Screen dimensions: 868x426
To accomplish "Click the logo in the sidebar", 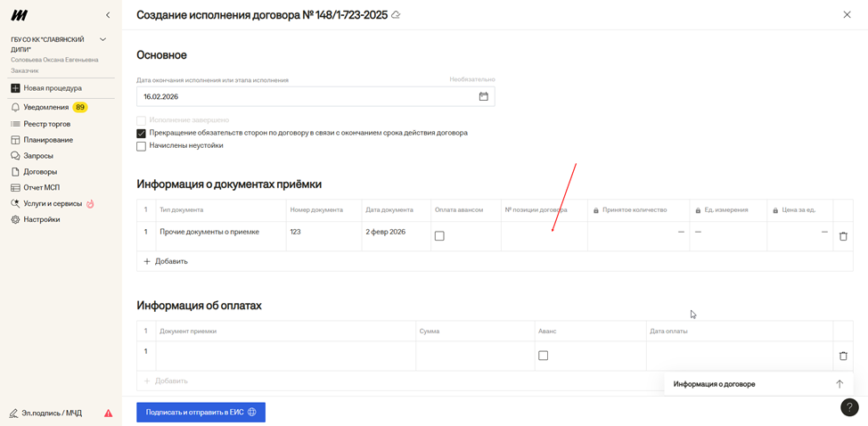I will [x=19, y=15].
